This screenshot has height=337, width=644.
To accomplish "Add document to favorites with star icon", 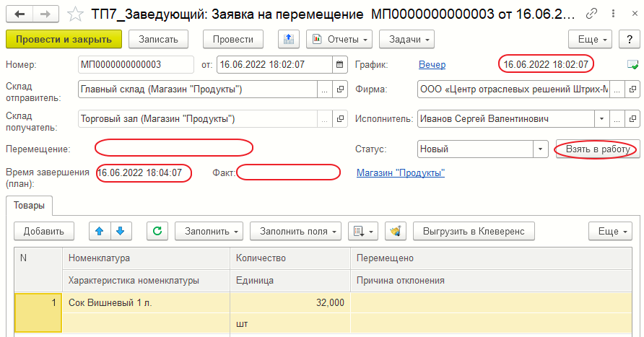I will pyautogui.click(x=74, y=14).
